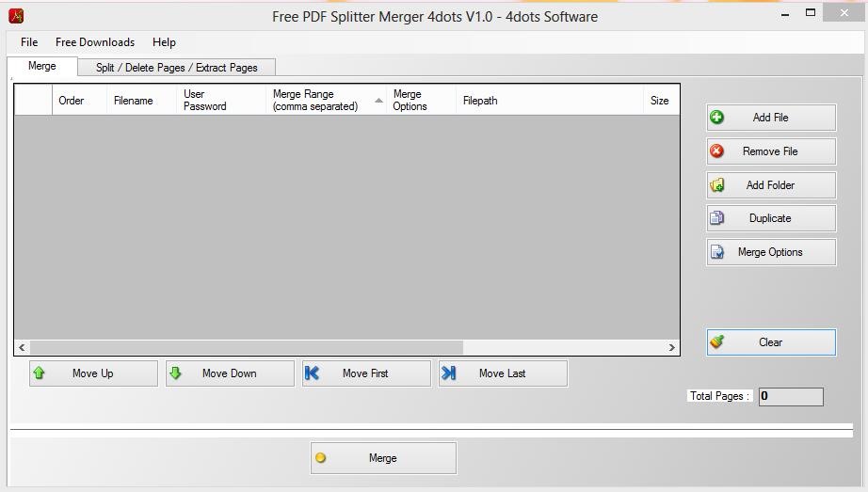Click the Filepath column header
Screen dimensions: 868x492
click(550, 100)
